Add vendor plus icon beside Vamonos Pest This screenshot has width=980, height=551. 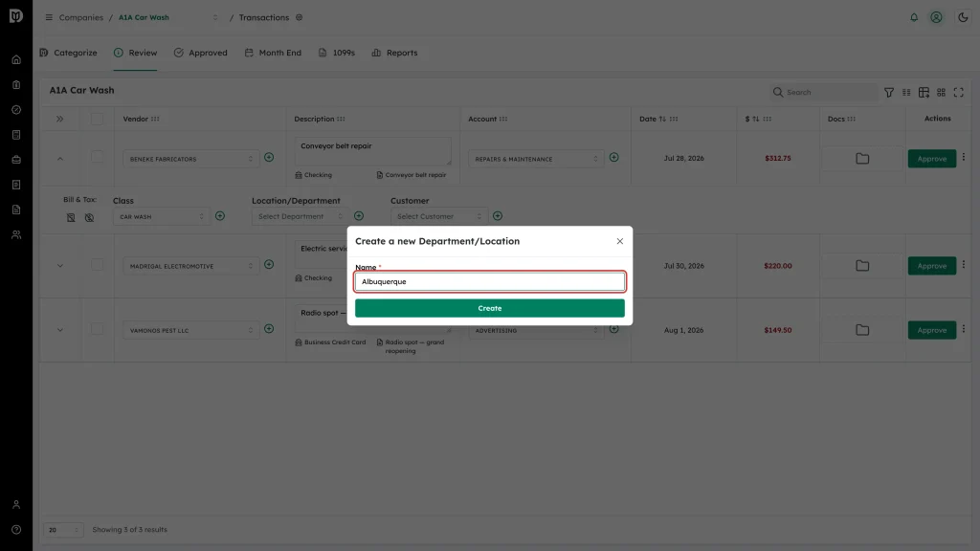[x=269, y=329]
